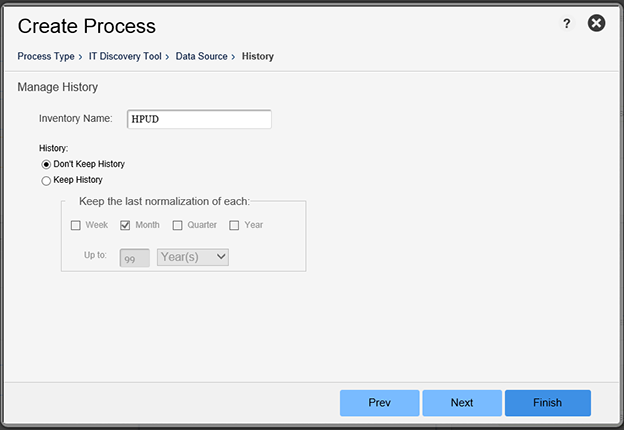Click chevron after Process Type breadcrumb

80,57
